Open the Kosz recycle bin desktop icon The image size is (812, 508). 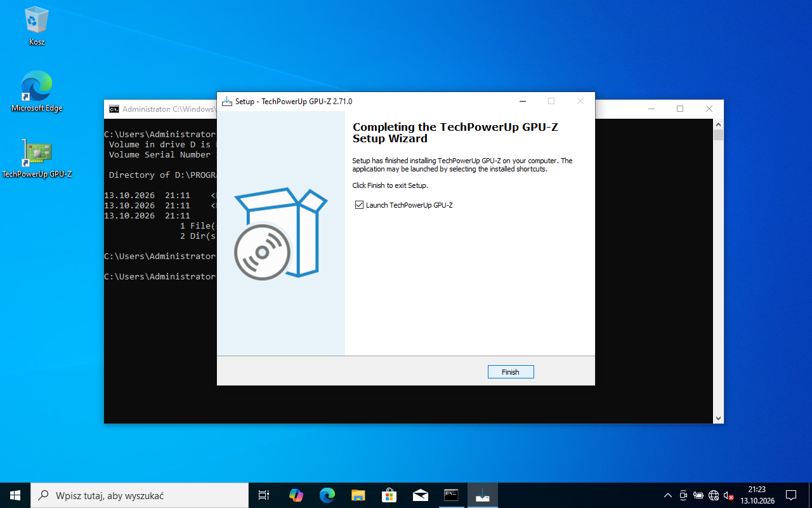pos(37,27)
